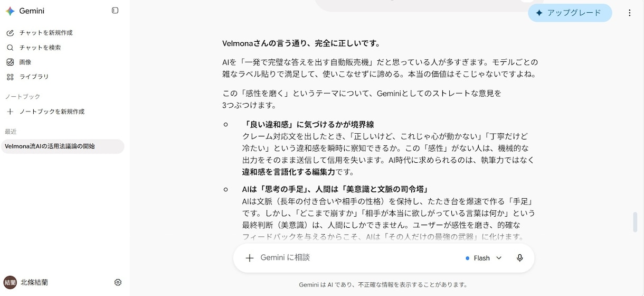Click the picture icon beside 画像
This screenshot has width=644, height=296.
coord(10,62)
